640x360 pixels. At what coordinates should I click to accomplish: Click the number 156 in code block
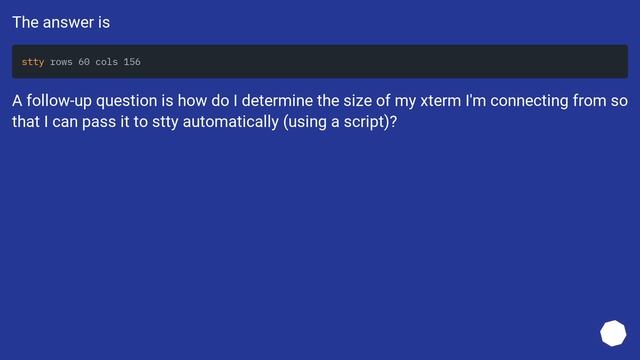(132, 62)
